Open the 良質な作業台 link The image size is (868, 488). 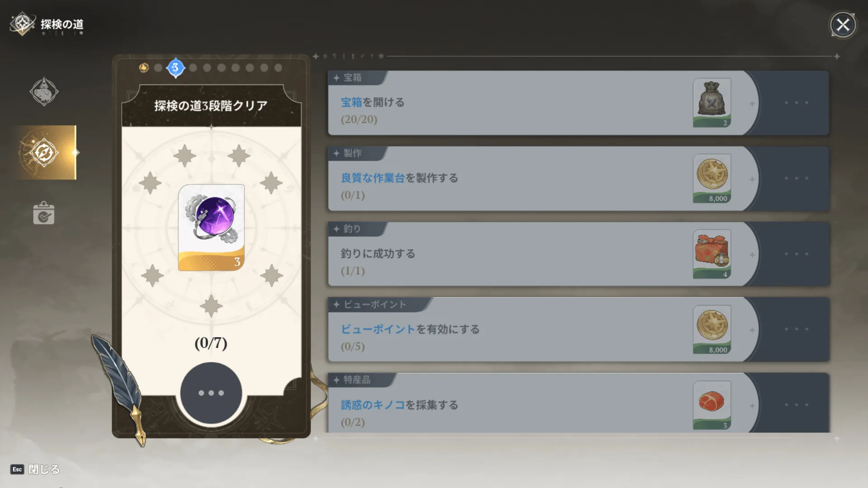click(373, 178)
